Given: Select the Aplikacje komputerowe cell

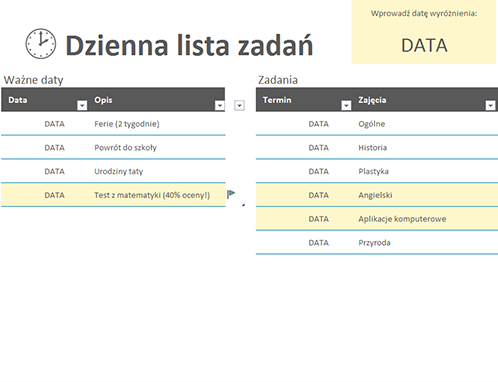Looking at the screenshot, I should tap(402, 219).
